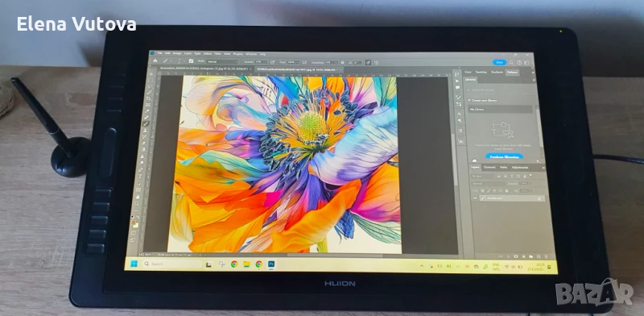Click the background color swatch
Viewport: 644px width, 316px height.
[136, 226]
